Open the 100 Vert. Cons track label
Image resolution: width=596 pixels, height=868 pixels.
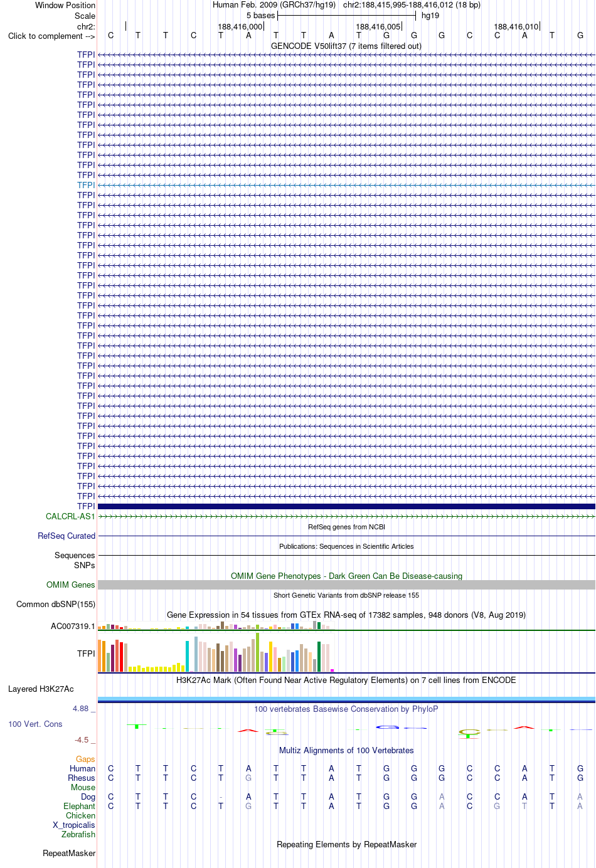click(x=35, y=724)
